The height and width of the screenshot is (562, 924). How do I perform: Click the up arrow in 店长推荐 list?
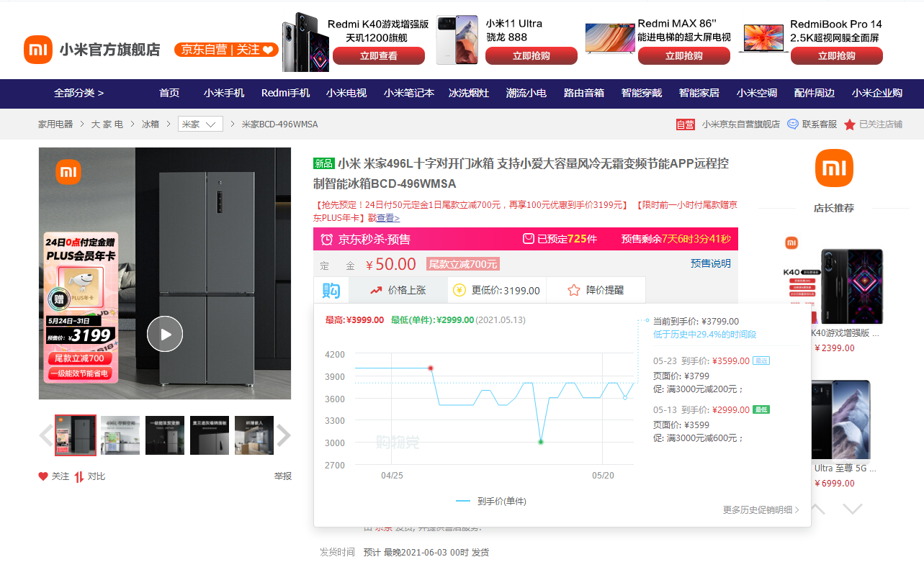click(817, 509)
